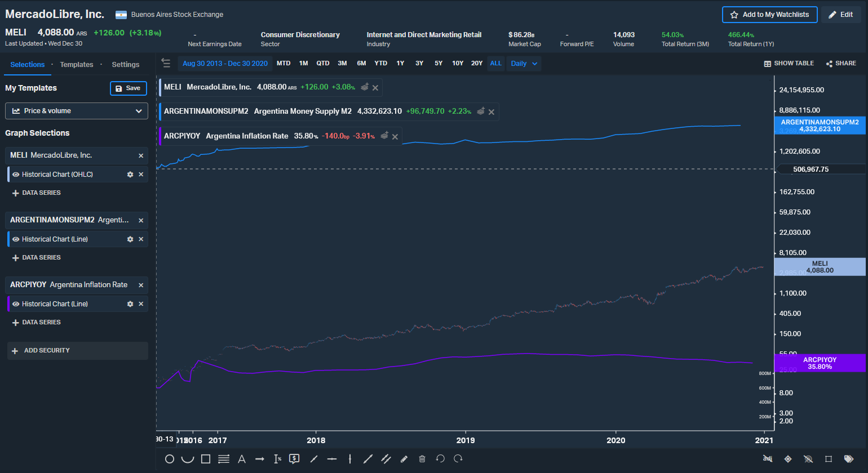
Task: Collapse the left sidebar panel
Action: (x=166, y=63)
